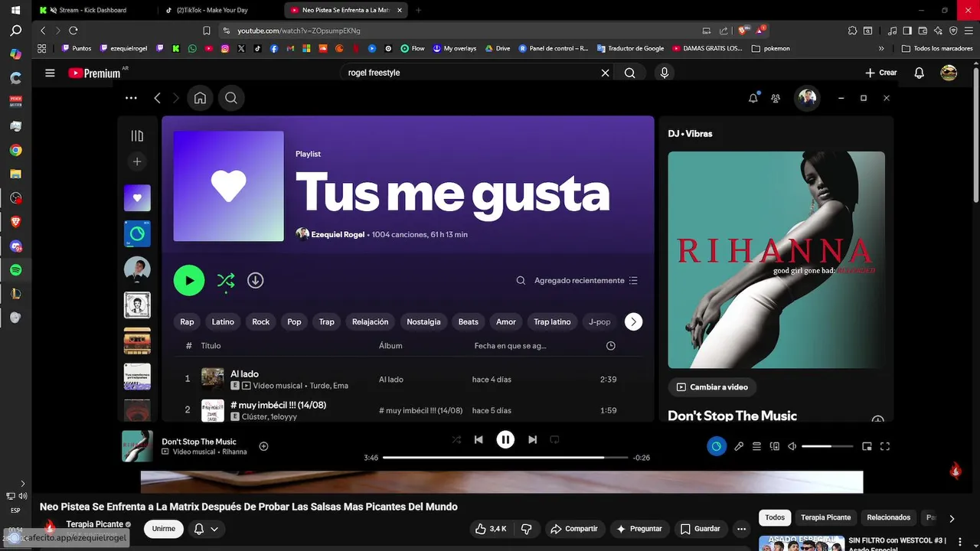Toggle the queue view

tap(756, 446)
